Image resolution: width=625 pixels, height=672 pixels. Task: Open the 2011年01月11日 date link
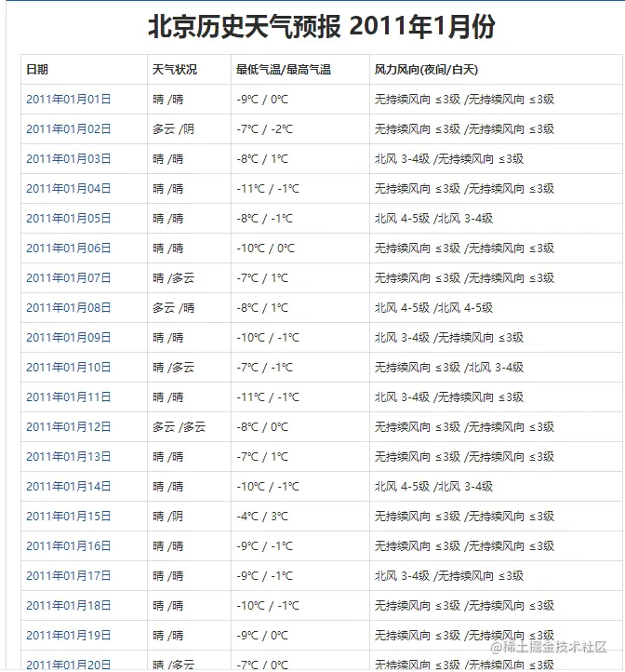click(69, 397)
